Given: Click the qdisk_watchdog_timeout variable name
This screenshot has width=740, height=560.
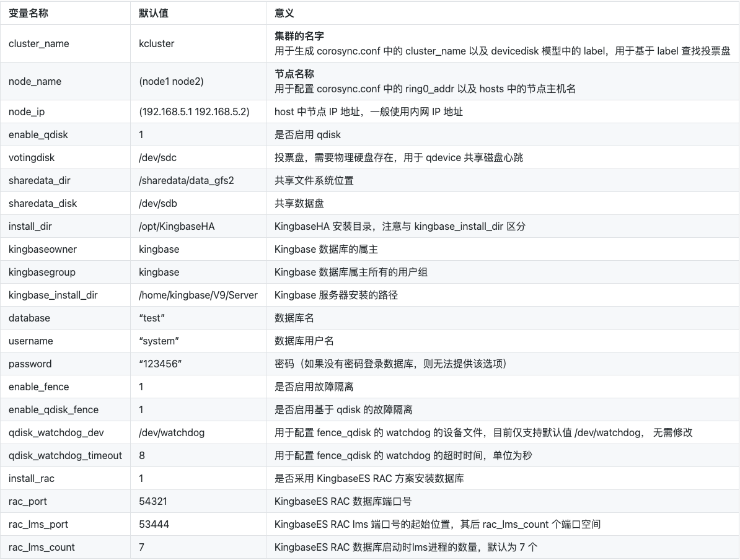Looking at the screenshot, I should 65,456.
